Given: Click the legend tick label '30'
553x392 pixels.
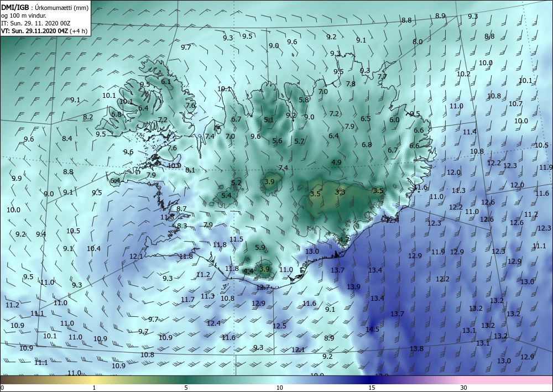Looking at the screenshot, I should [464, 388].
